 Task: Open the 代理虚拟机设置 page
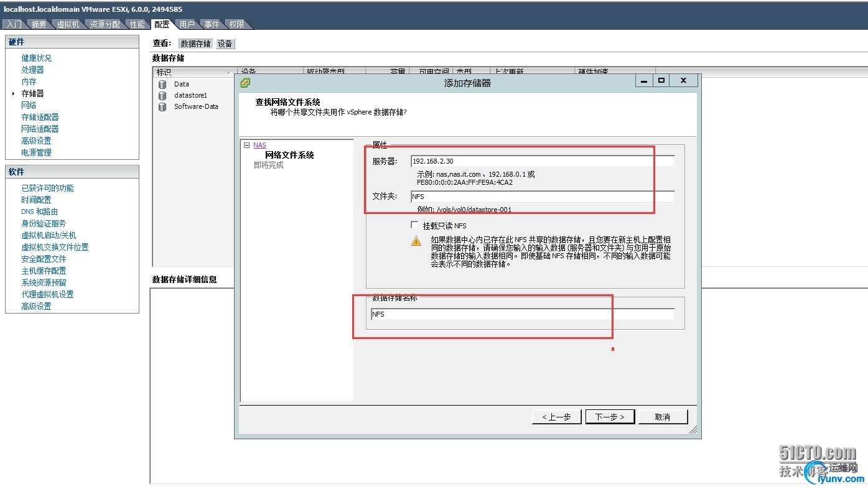(x=48, y=294)
